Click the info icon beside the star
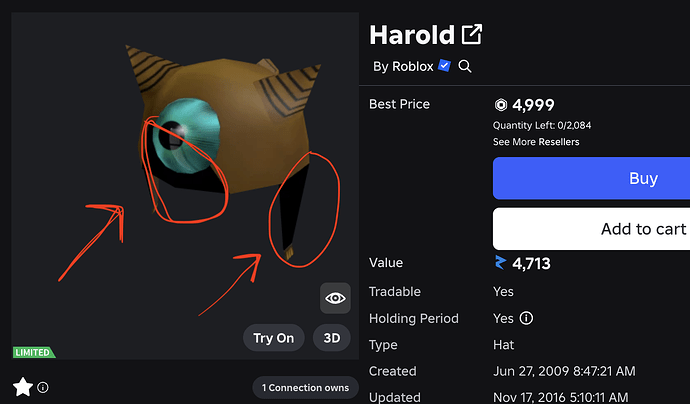This screenshot has width=690, height=404. (x=43, y=387)
